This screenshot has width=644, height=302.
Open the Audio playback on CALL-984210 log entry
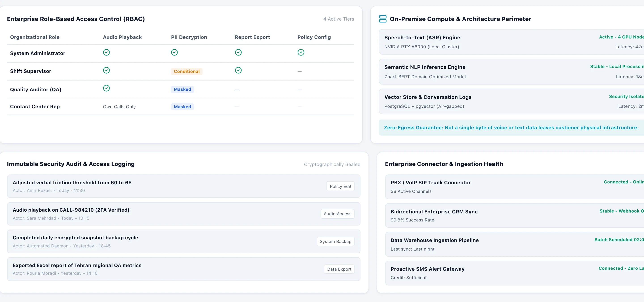coord(184,214)
